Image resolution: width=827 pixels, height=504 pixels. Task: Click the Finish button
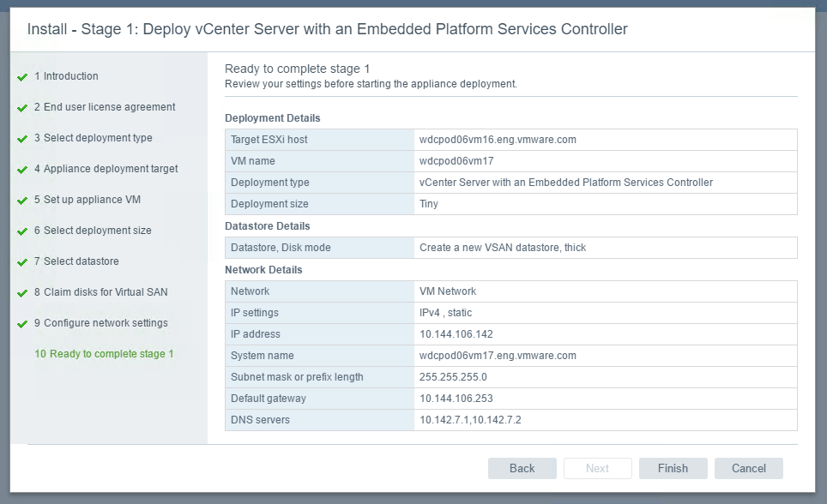tap(673, 468)
